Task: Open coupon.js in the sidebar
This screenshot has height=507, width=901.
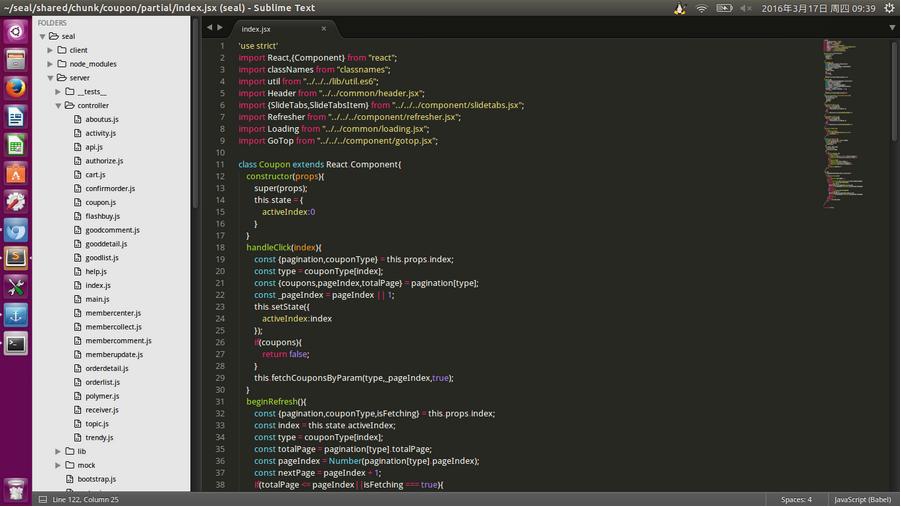Action: (x=100, y=202)
